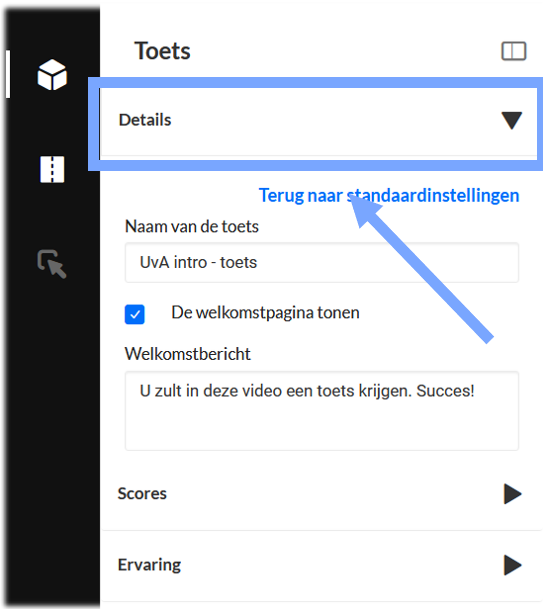Viewport: 543px width, 609px height.
Task: Open the 'Scores' section heading text
Action: click(142, 494)
